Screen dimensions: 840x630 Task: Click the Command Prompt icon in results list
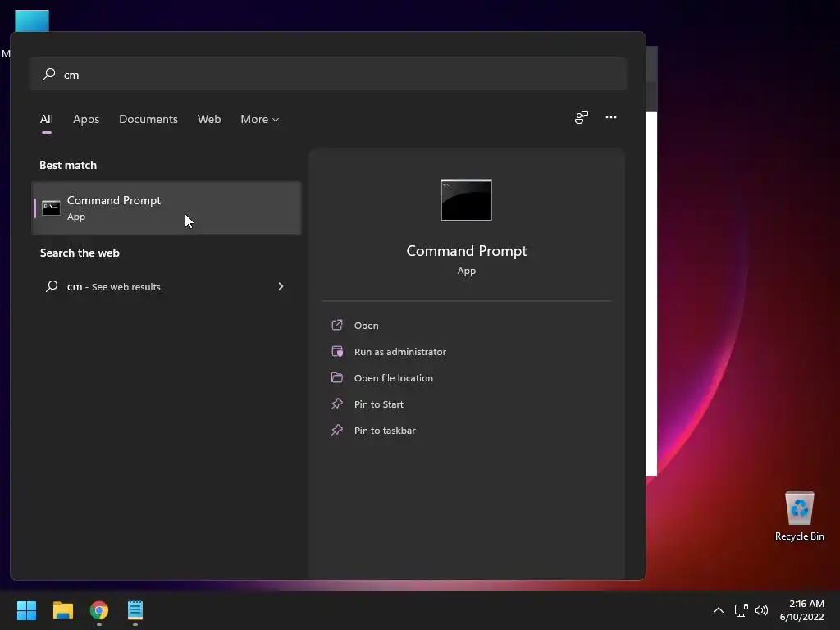[51, 208]
